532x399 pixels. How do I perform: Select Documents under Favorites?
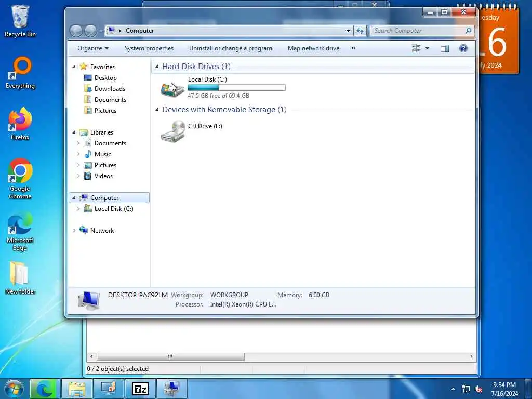[110, 99]
